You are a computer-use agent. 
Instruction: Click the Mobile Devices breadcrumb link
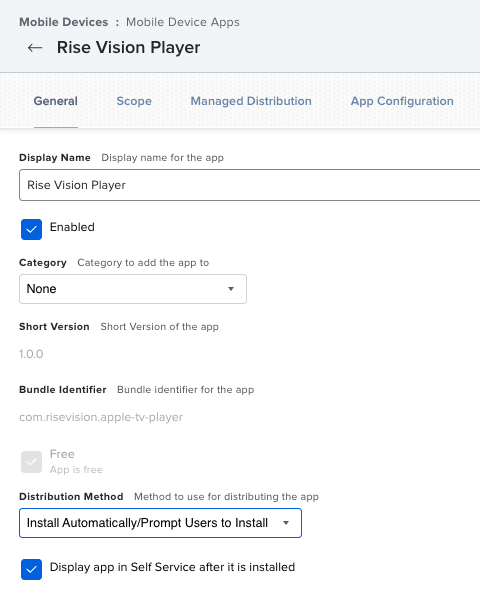pos(64,22)
